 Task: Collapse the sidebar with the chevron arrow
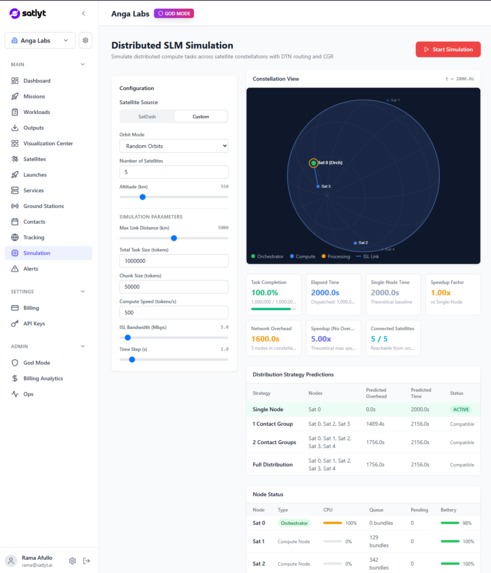(83, 14)
